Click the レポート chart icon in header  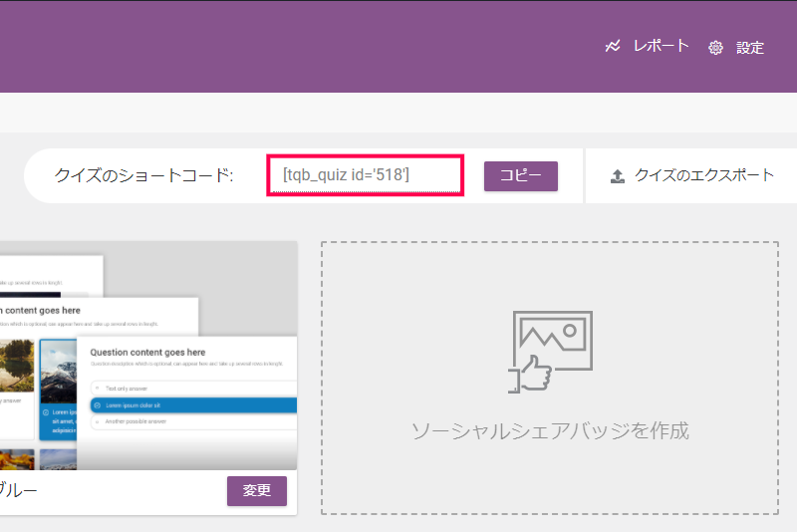pyautogui.click(x=614, y=47)
